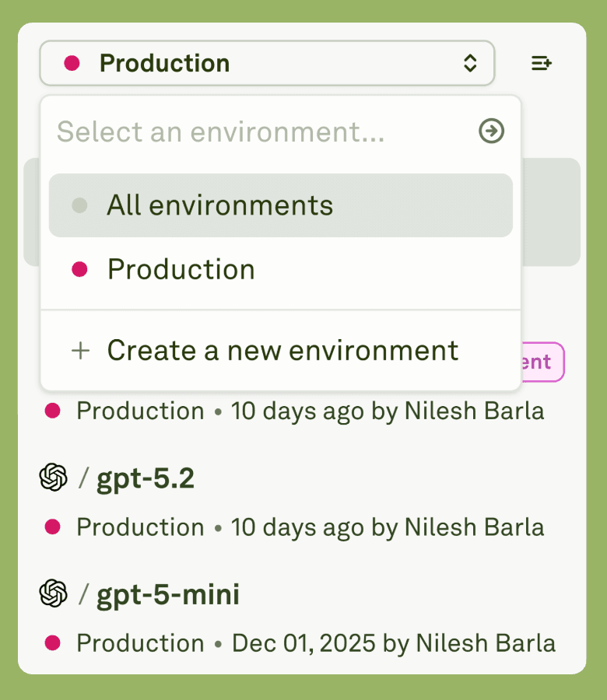Image resolution: width=607 pixels, height=700 pixels.
Task: Focus the Select an environment search field
Action: (257, 131)
